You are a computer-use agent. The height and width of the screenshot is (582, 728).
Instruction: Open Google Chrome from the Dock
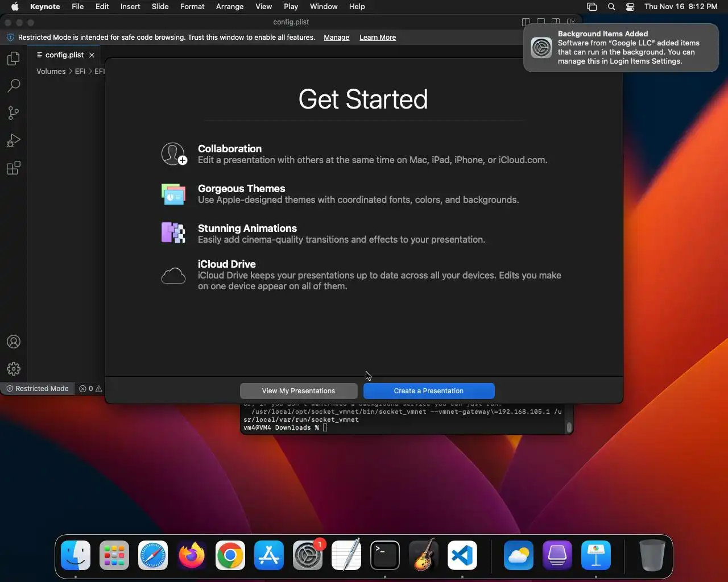tap(230, 555)
